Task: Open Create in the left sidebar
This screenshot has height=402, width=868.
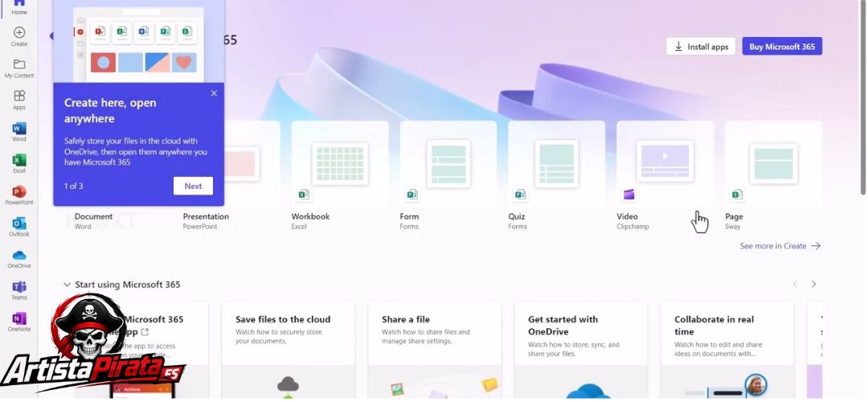Action: coord(18,36)
